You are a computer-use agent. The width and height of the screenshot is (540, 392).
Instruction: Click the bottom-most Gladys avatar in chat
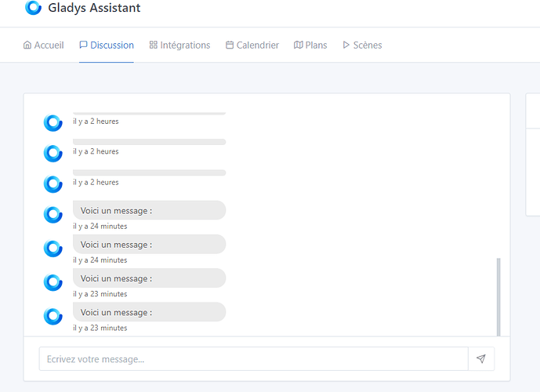point(53,316)
